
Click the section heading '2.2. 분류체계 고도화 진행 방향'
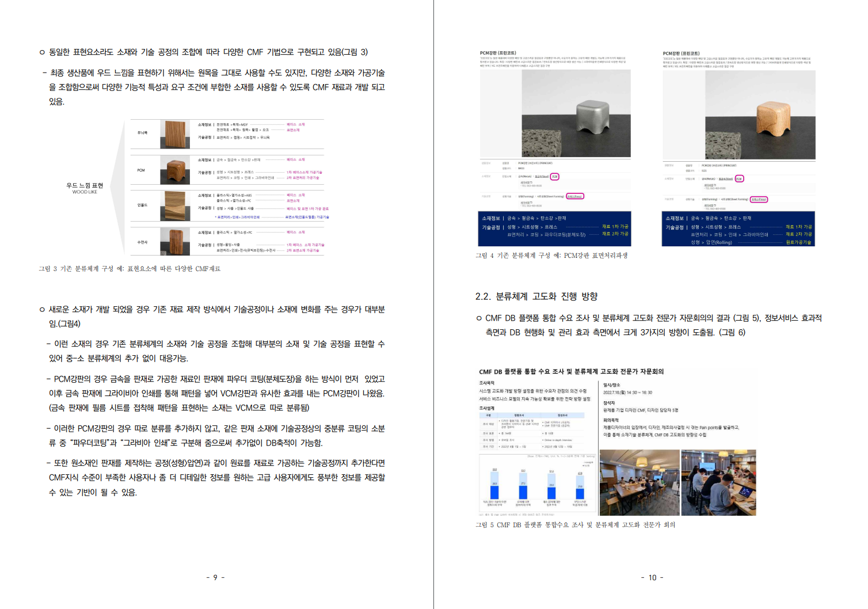click(536, 296)
